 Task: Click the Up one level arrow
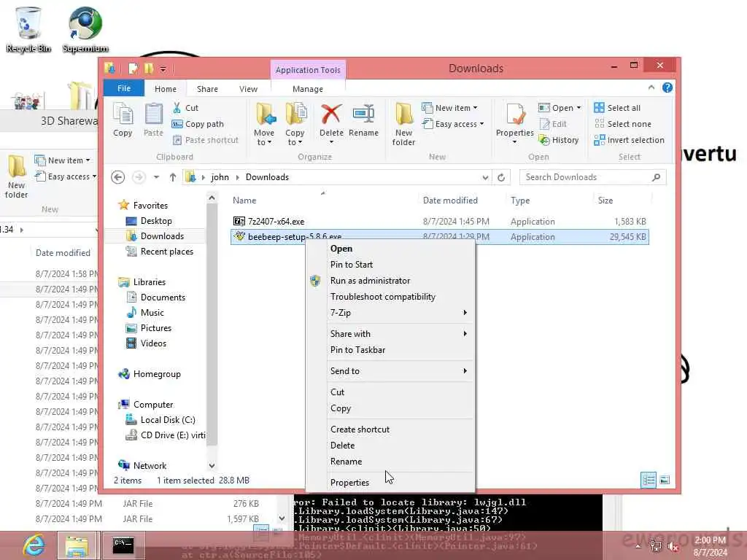pyautogui.click(x=172, y=178)
